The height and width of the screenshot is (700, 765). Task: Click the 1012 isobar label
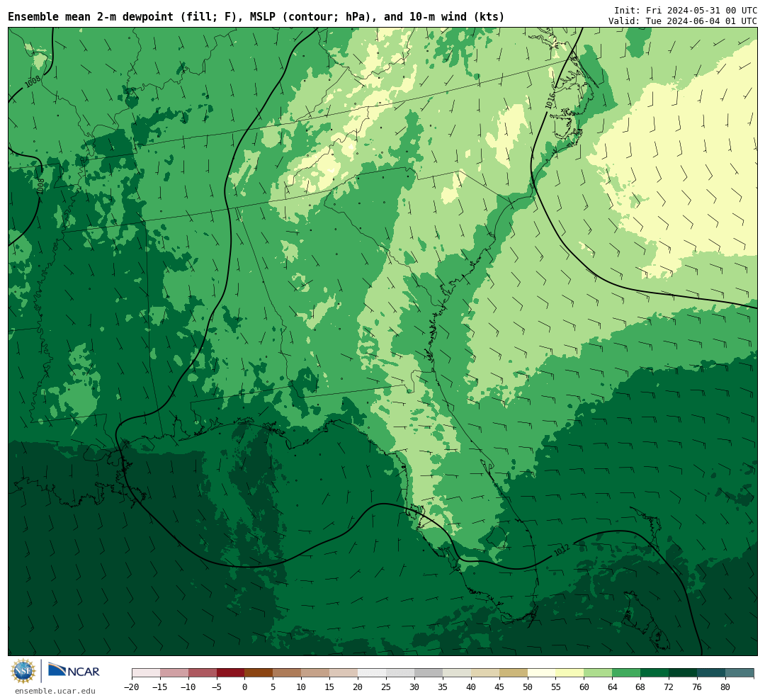(562, 550)
